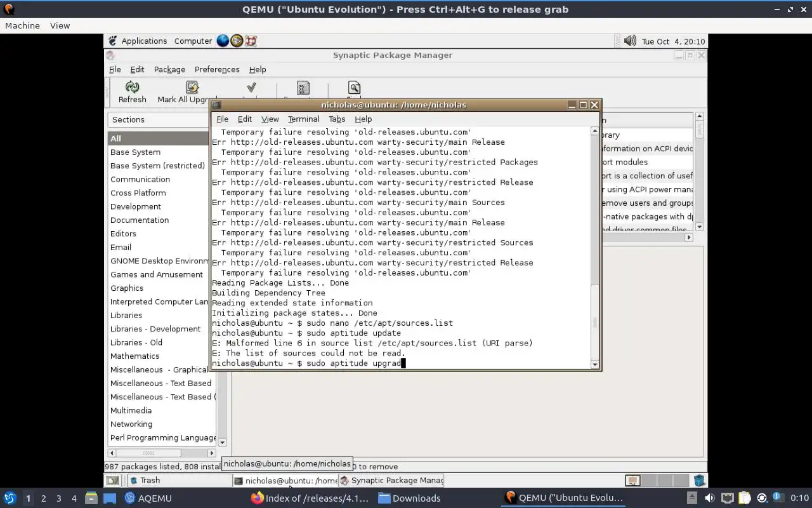Click the terminal window menu icon in title bar

coord(216,105)
